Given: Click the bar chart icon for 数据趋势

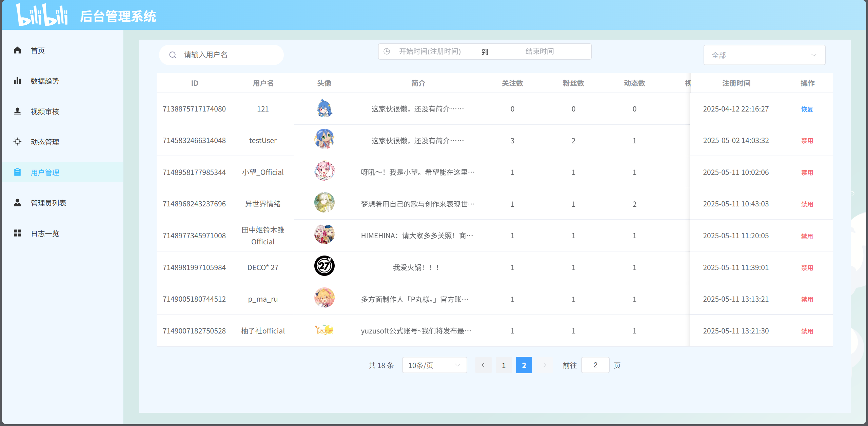Looking at the screenshot, I should (18, 81).
